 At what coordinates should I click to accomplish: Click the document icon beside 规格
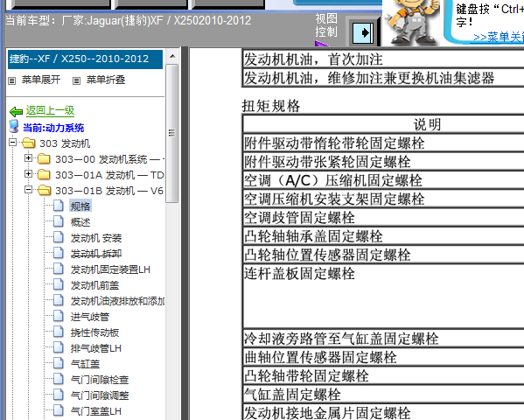(x=59, y=206)
